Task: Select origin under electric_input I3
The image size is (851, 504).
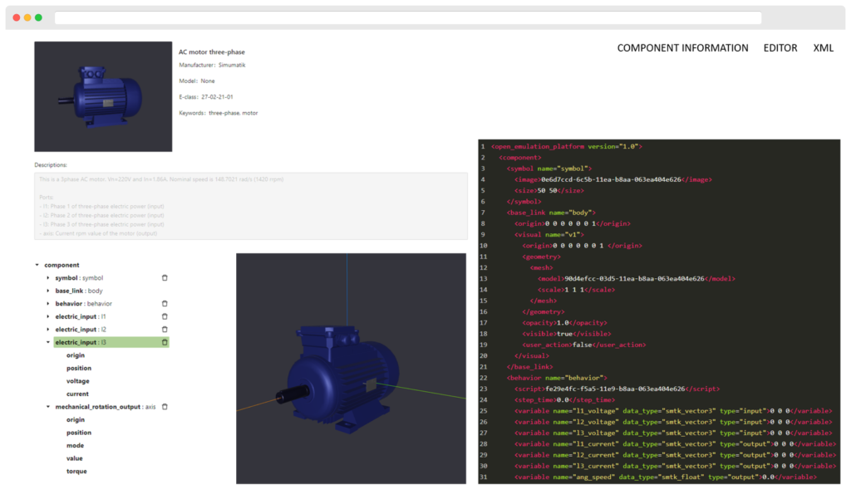Action: (76, 355)
